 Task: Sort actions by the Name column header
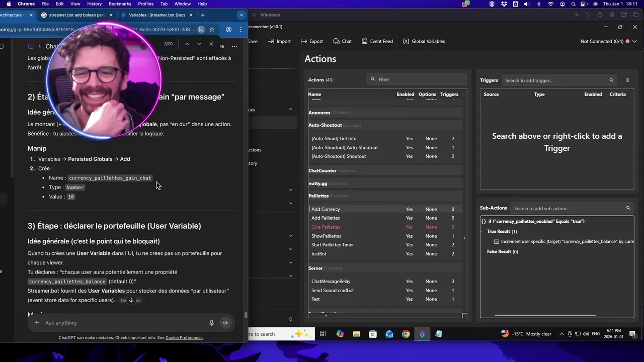314,95
